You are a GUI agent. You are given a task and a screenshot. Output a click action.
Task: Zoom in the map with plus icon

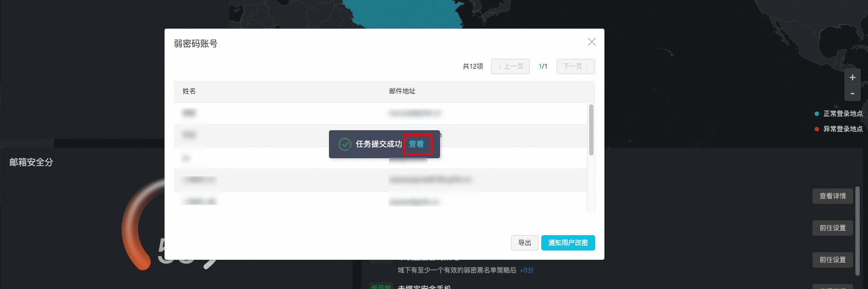[x=852, y=77]
